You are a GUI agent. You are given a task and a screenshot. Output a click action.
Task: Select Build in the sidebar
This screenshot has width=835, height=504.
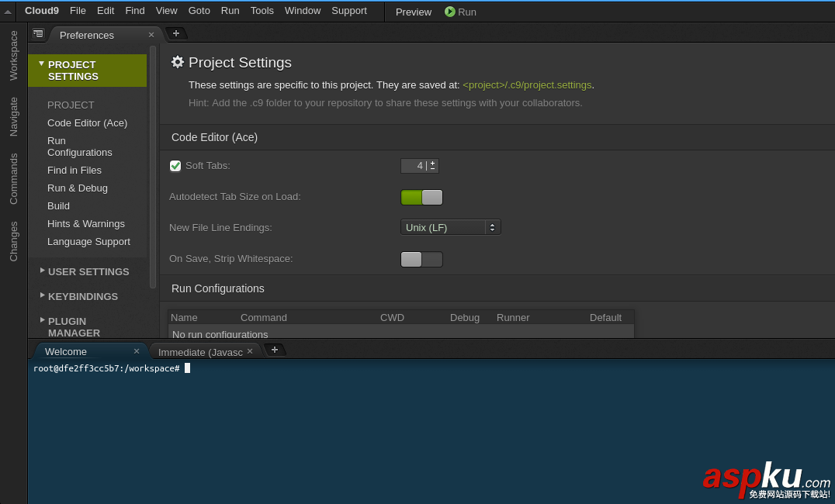pyautogui.click(x=58, y=206)
